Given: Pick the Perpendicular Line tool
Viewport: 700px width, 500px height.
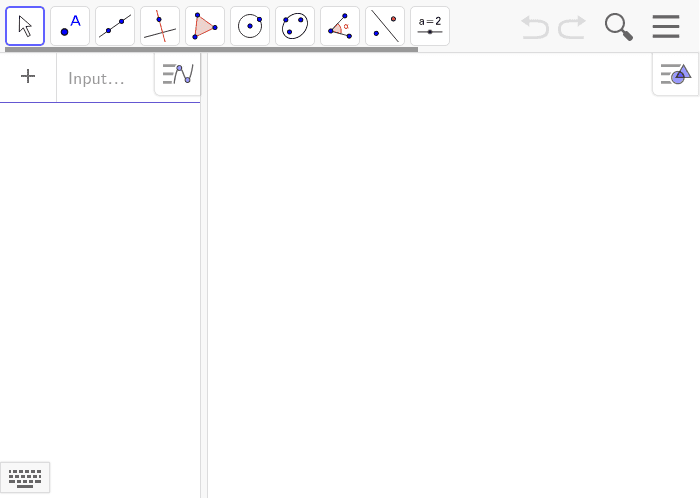Looking at the screenshot, I should pos(160,26).
